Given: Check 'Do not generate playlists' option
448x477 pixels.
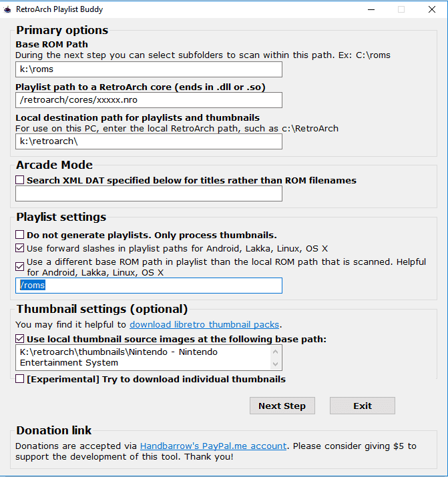Looking at the screenshot, I should coord(20,235).
